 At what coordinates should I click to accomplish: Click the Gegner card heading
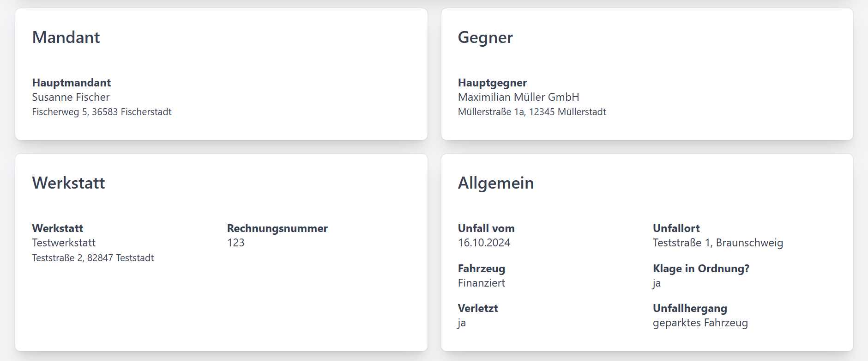(485, 37)
